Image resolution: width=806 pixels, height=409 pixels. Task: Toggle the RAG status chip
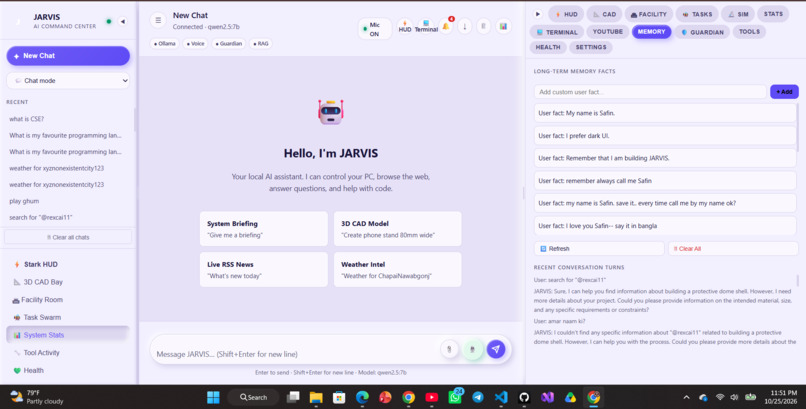pos(261,44)
